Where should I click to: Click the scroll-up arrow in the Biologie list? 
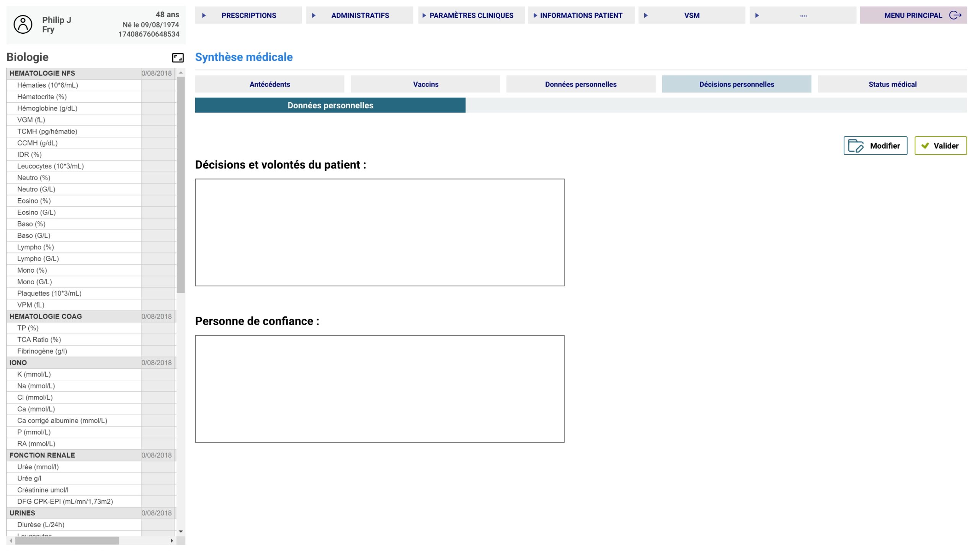coord(181,73)
